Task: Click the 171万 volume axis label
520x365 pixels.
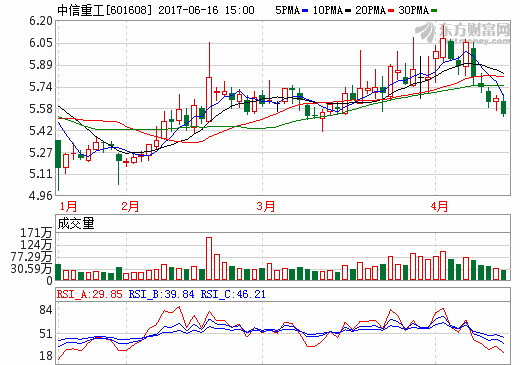Action: (x=36, y=233)
